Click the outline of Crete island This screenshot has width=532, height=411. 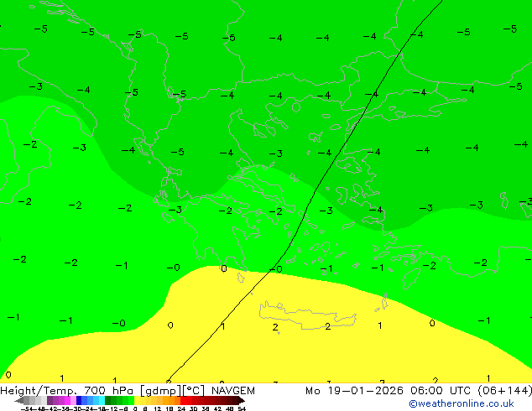coord(307,315)
